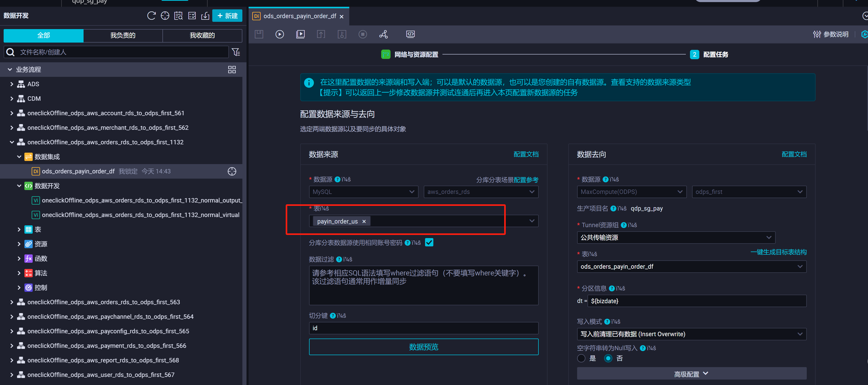Open 配置文档 link in 数据来源 panel
This screenshot has height=385, width=868.
[526, 154]
